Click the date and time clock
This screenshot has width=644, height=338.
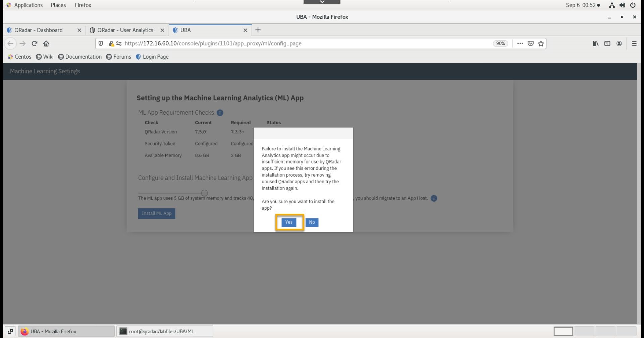(x=583, y=5)
